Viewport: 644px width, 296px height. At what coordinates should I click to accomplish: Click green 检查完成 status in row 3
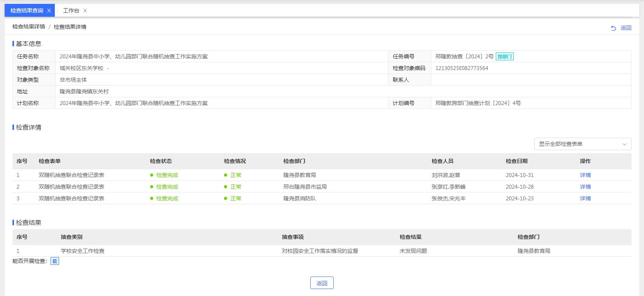point(167,198)
